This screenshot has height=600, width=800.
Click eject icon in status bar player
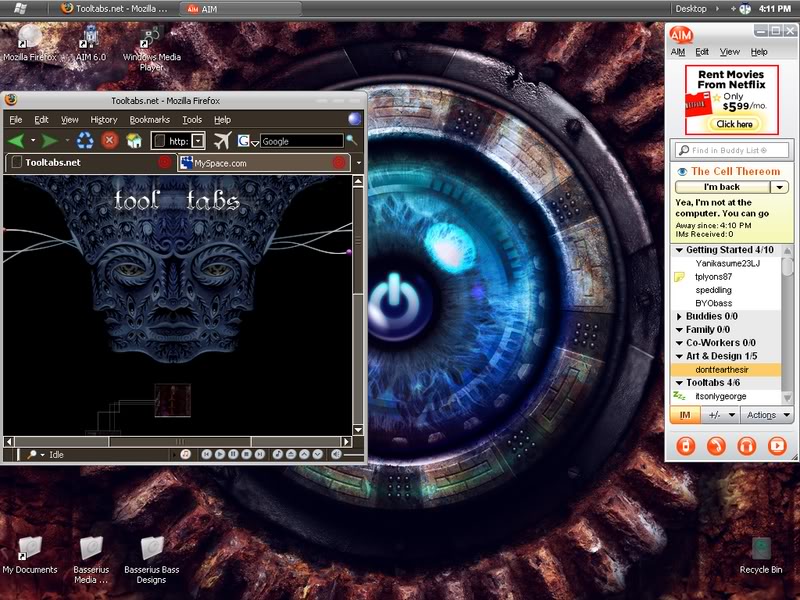pyautogui.click(x=291, y=454)
